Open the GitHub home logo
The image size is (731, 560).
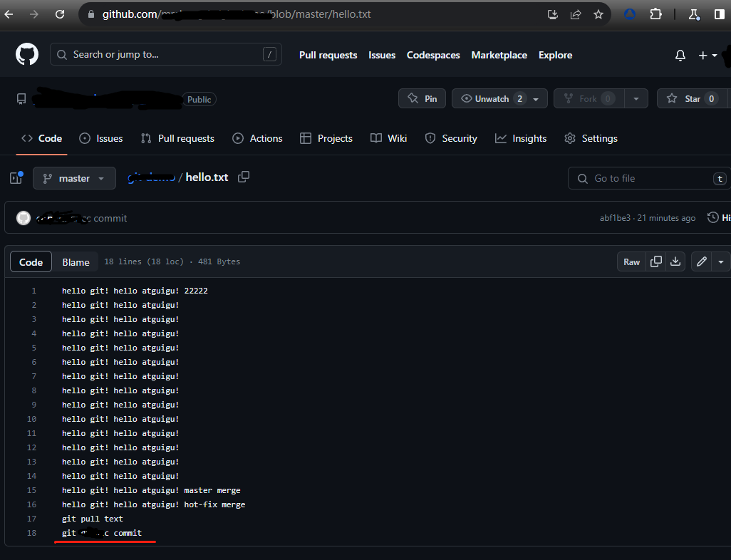(x=27, y=55)
